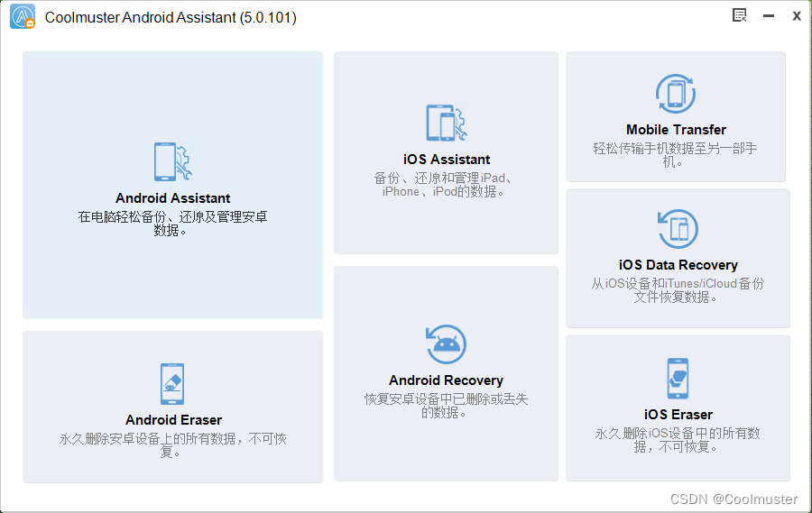Image resolution: width=812 pixels, height=513 pixels.
Task: Click the iOS Eraser title
Action: point(678,415)
